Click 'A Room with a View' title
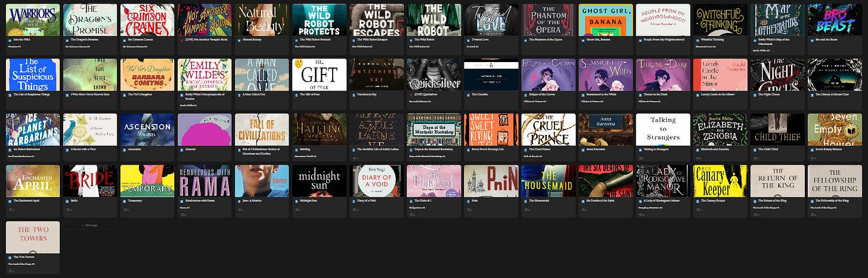Screen dimensions: 868x278 pos(83,149)
